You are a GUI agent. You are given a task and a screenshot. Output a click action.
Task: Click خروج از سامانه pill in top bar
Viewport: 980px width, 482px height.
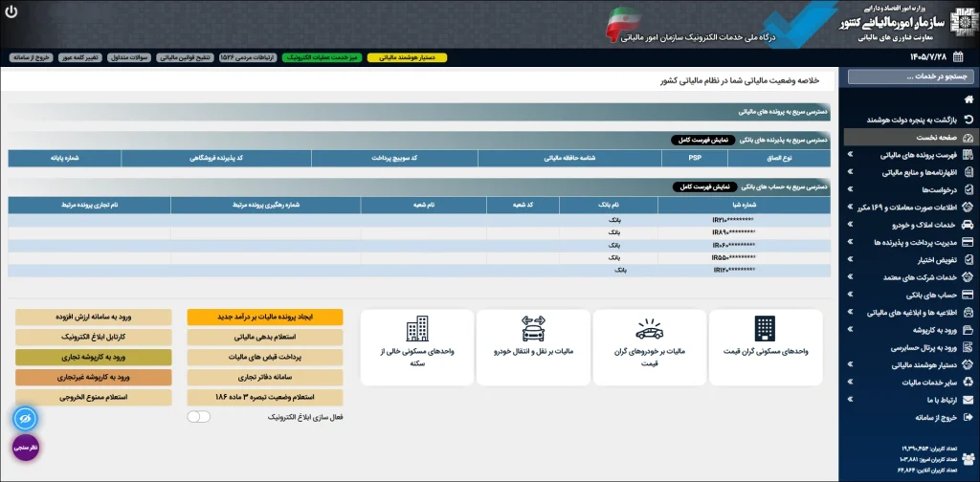(31, 57)
